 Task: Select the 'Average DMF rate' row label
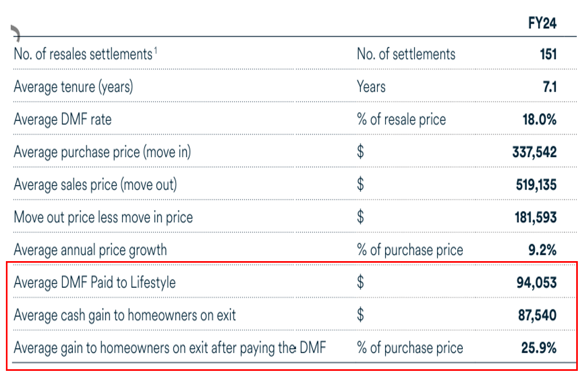pyautogui.click(x=63, y=119)
